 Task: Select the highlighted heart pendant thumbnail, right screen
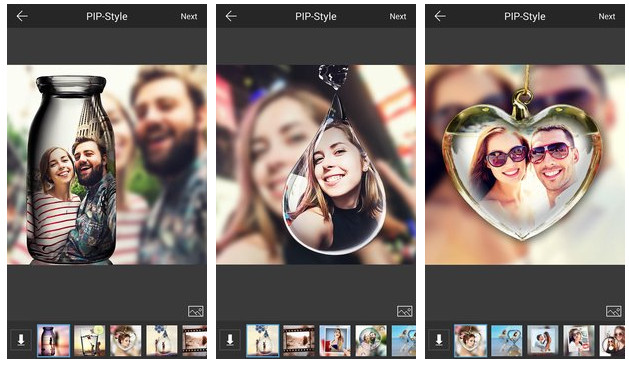click(x=470, y=341)
